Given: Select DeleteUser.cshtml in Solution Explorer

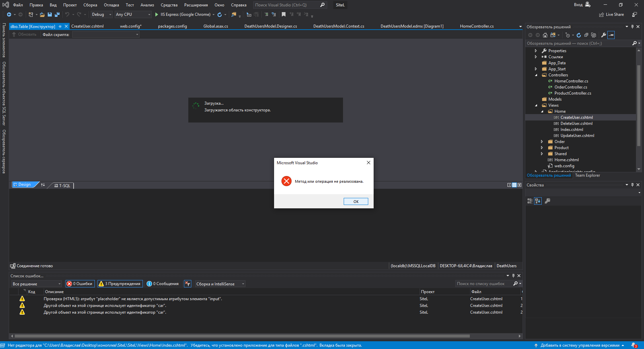Looking at the screenshot, I should tap(576, 124).
